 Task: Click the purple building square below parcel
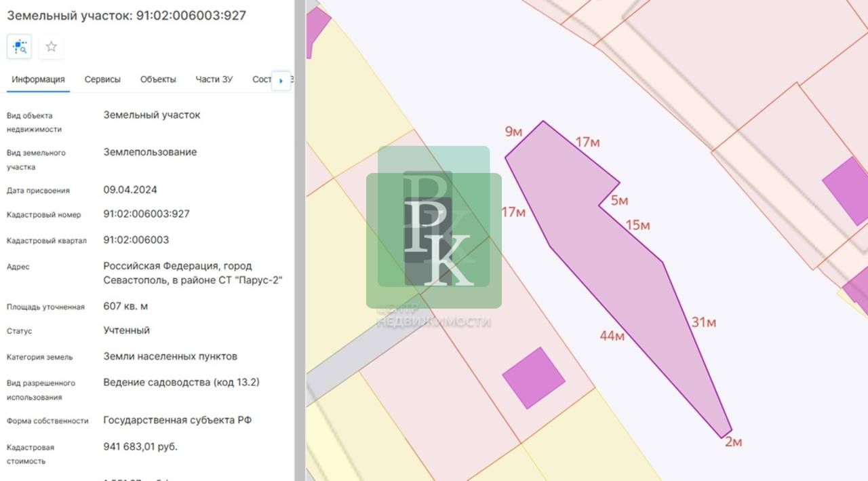(x=534, y=378)
